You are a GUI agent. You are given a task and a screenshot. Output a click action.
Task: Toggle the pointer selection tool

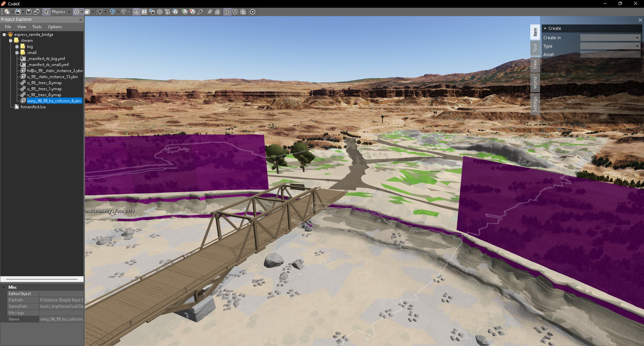tap(46, 12)
